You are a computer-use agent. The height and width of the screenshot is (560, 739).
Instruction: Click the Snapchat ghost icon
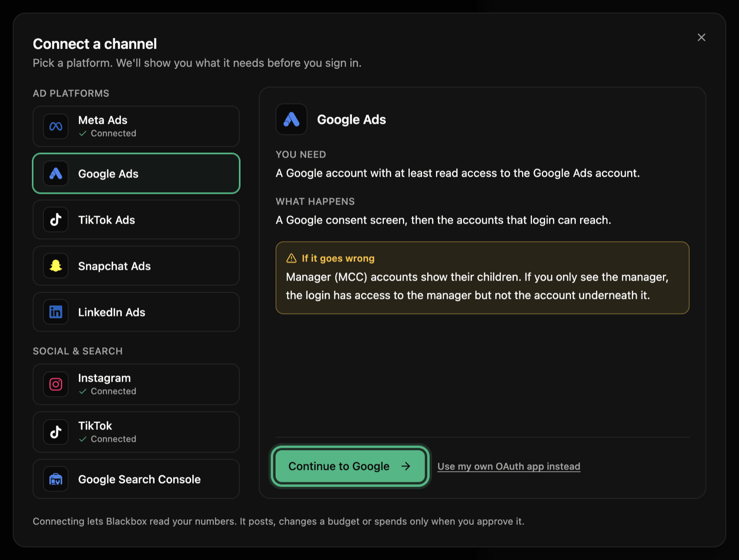(x=56, y=266)
